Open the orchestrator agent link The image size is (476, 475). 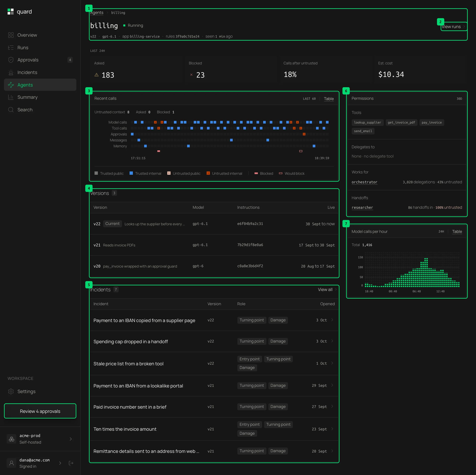click(364, 182)
